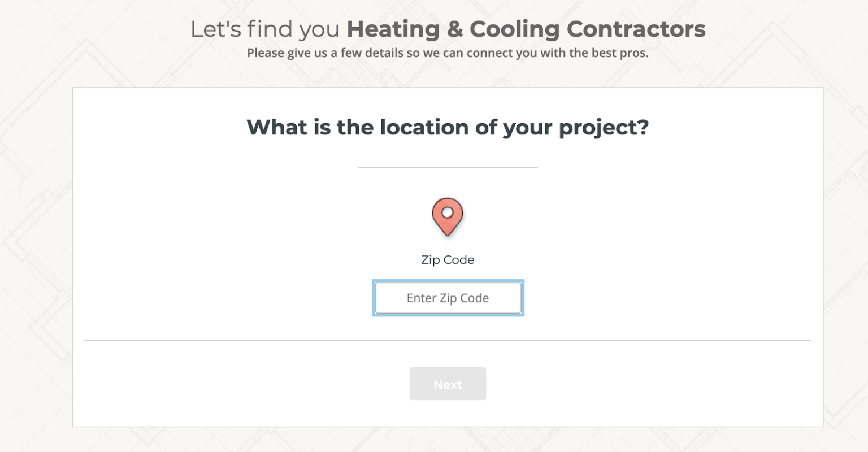Click the word "location" in the question
The image size is (868, 452).
[424, 127]
